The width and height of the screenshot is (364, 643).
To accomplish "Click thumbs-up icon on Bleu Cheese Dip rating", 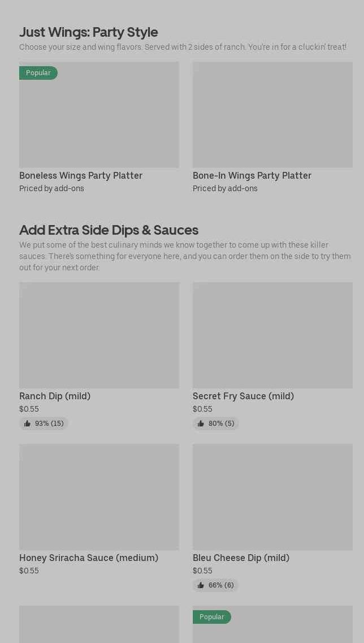I will pos(201,585).
